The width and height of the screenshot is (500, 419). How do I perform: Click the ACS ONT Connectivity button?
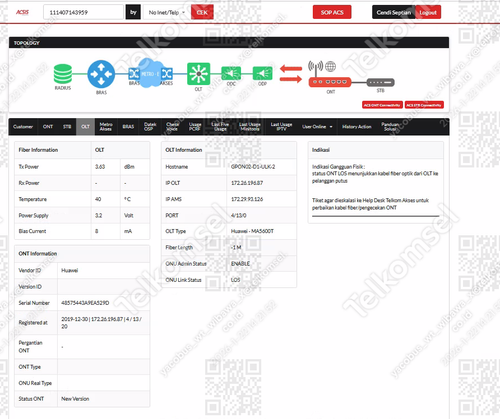coord(382,105)
